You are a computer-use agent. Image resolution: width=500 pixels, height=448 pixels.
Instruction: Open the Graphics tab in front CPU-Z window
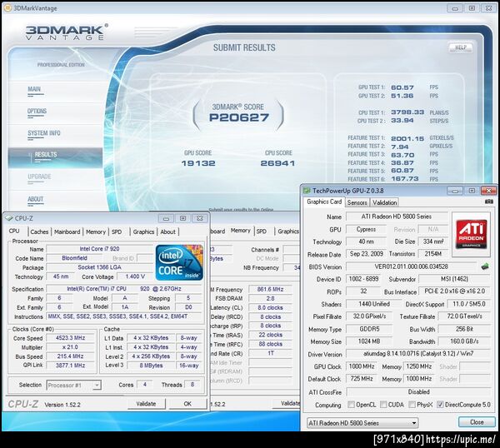(x=143, y=232)
